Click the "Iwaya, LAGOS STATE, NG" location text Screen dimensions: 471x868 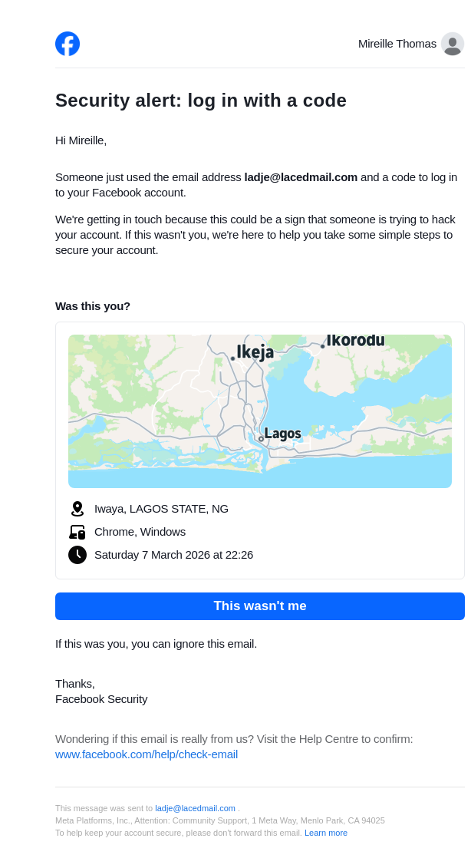(161, 509)
